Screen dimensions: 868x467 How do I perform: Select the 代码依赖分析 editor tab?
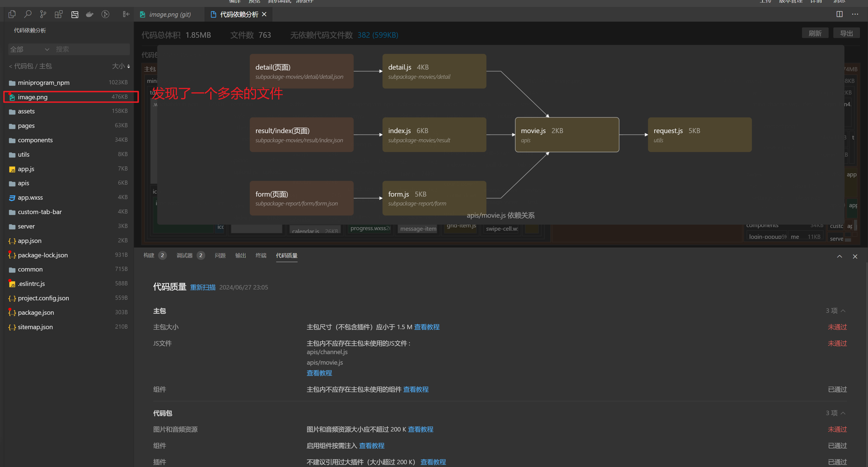point(238,14)
